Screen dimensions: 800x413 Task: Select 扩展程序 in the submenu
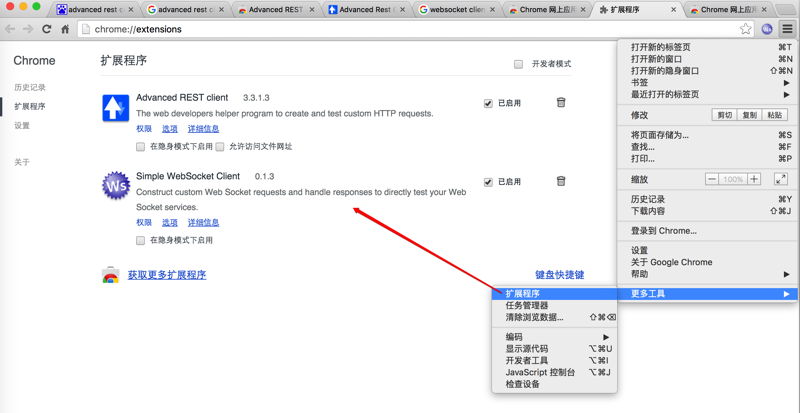(555, 294)
